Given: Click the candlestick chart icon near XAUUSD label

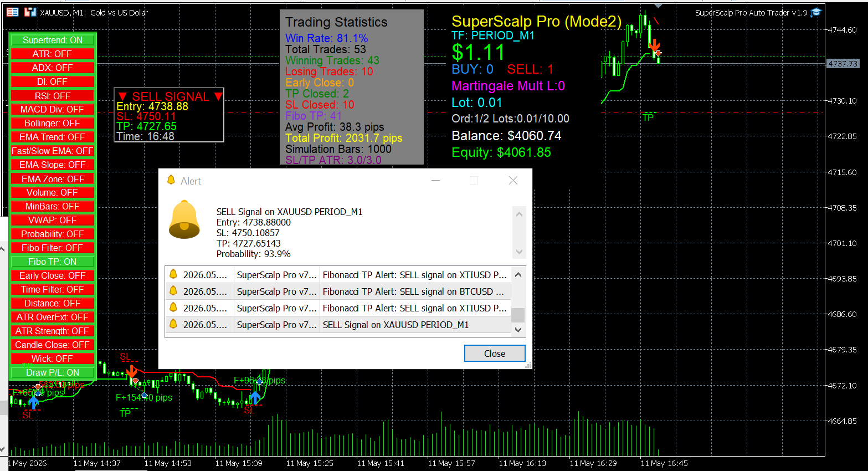Looking at the screenshot, I should click(x=30, y=12).
